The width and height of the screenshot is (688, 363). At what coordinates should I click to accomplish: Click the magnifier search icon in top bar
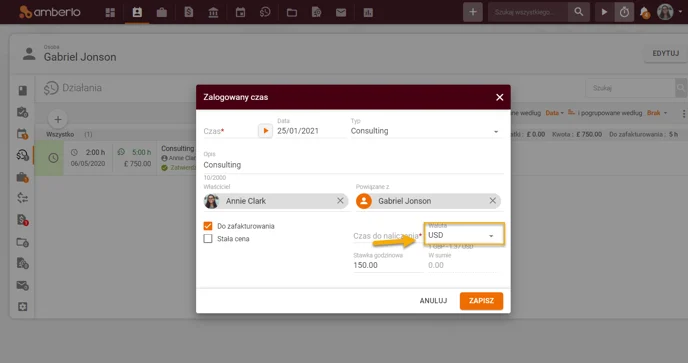coord(579,12)
